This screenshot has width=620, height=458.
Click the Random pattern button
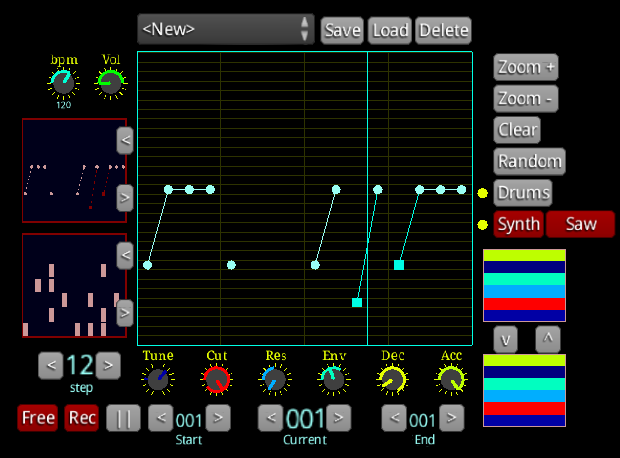coord(529,161)
